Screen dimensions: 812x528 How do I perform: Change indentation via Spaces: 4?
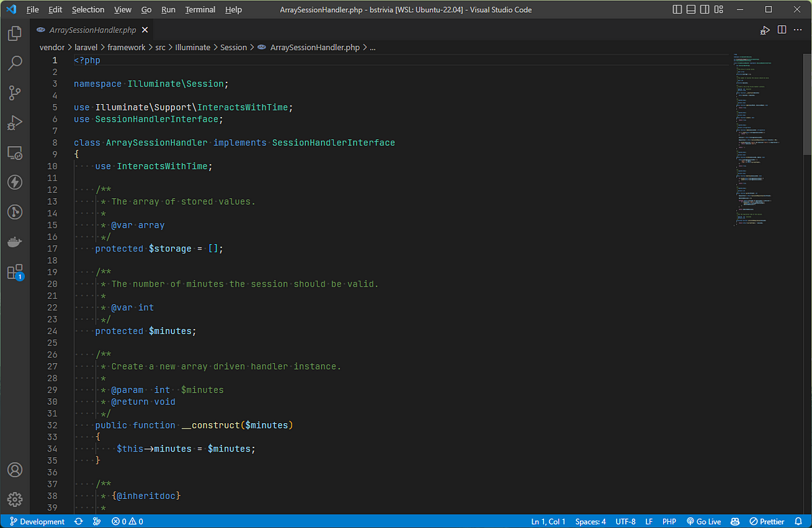(591, 521)
